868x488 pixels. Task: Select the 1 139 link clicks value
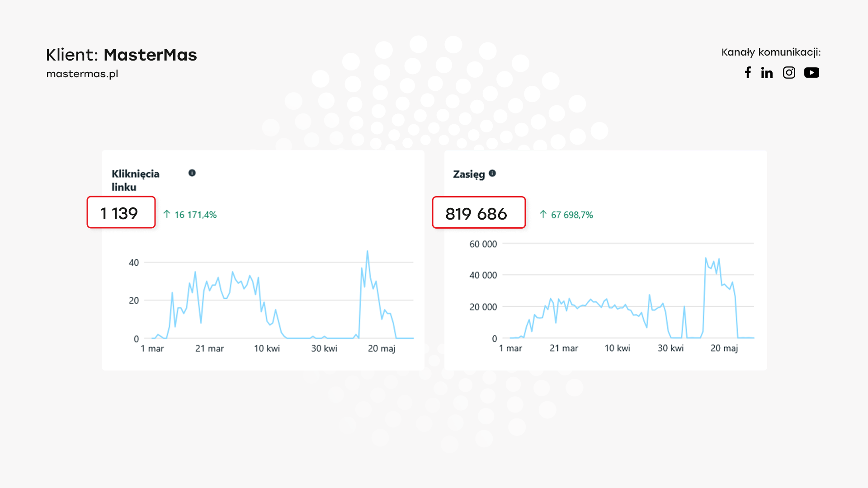click(119, 213)
